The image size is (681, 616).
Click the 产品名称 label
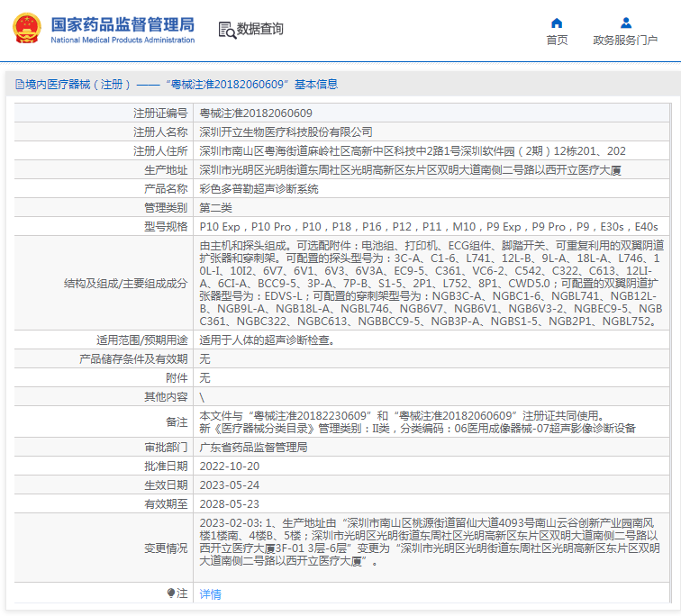pyautogui.click(x=166, y=189)
